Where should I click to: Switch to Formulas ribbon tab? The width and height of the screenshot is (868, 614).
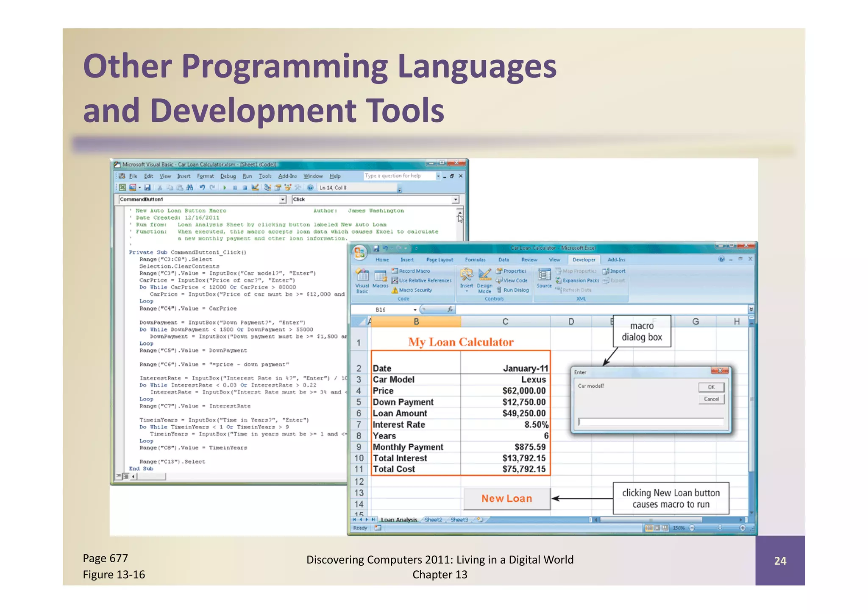pyautogui.click(x=475, y=260)
